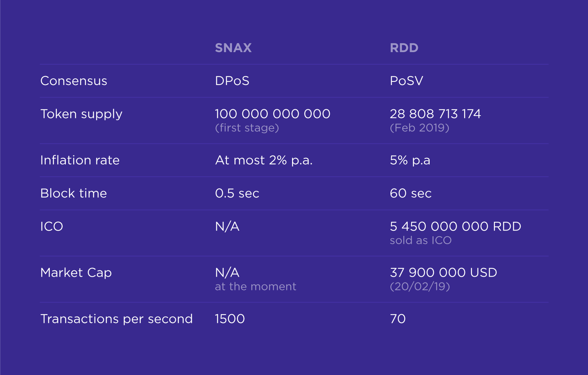Select the Consensus row label
The height and width of the screenshot is (375, 588).
(x=74, y=81)
